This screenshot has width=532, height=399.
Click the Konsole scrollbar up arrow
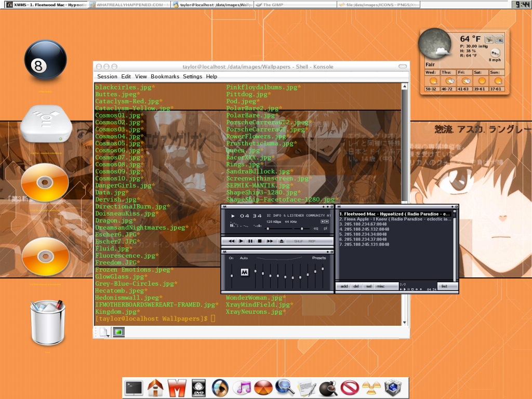tap(404, 87)
